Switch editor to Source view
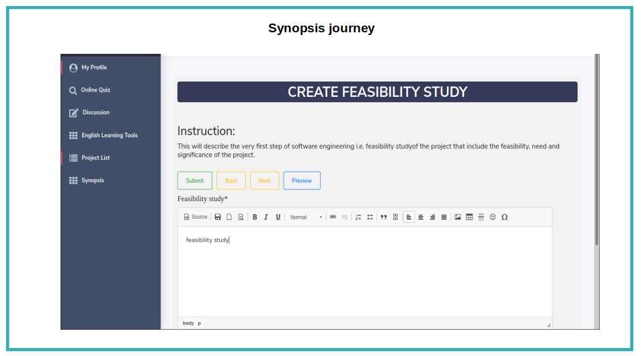This screenshot has width=644, height=356. coord(196,217)
